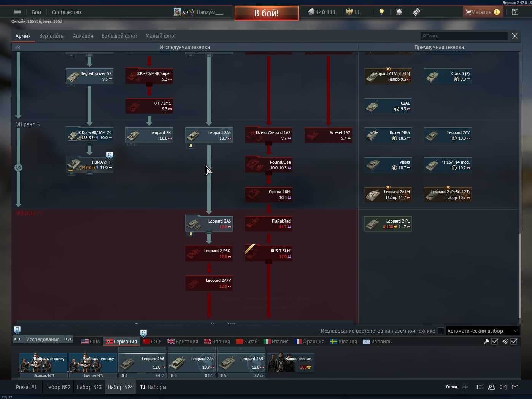Open the squad list icon
Screen dimensions: 532x399
click(x=480, y=387)
